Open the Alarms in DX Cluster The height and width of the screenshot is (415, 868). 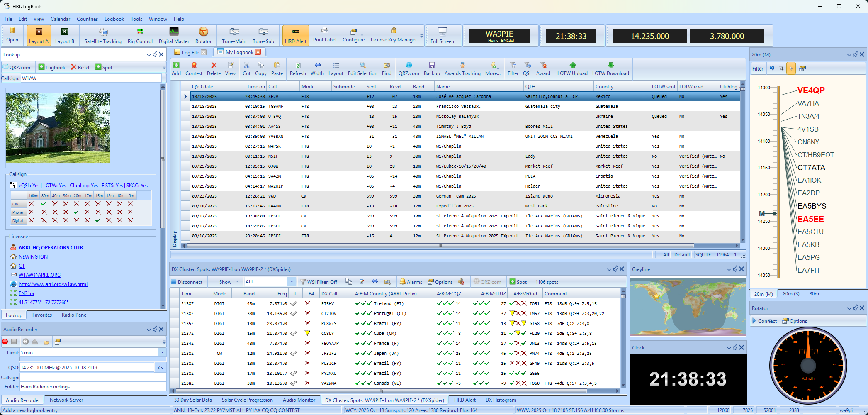click(x=411, y=282)
